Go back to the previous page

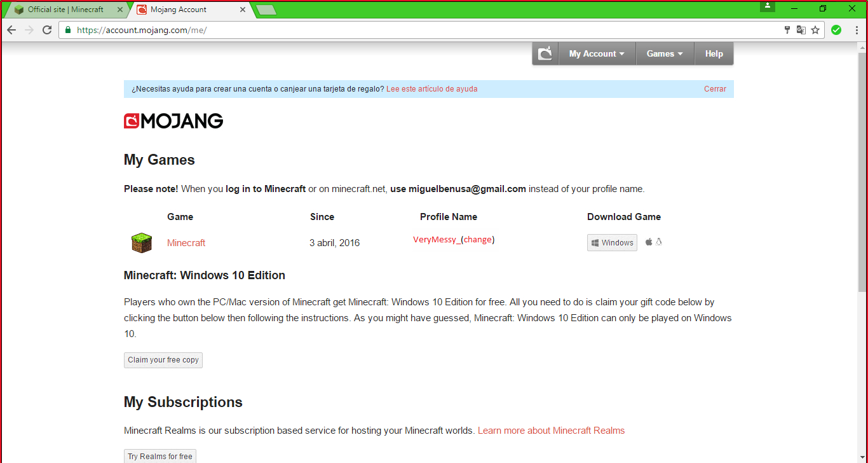click(x=11, y=30)
